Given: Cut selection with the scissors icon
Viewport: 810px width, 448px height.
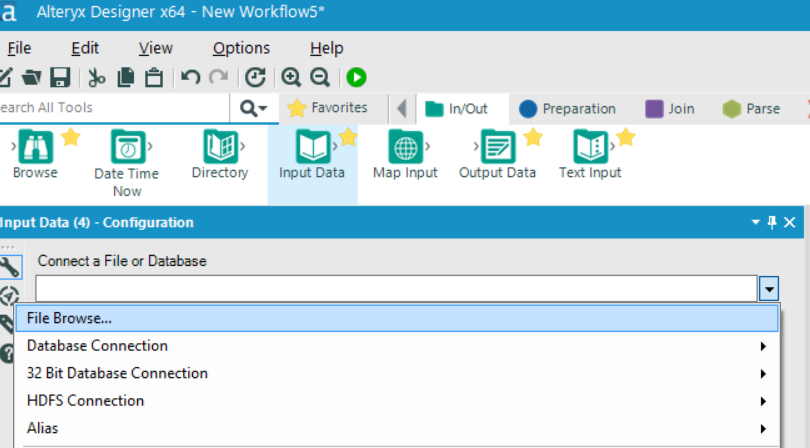Looking at the screenshot, I should (x=97, y=78).
